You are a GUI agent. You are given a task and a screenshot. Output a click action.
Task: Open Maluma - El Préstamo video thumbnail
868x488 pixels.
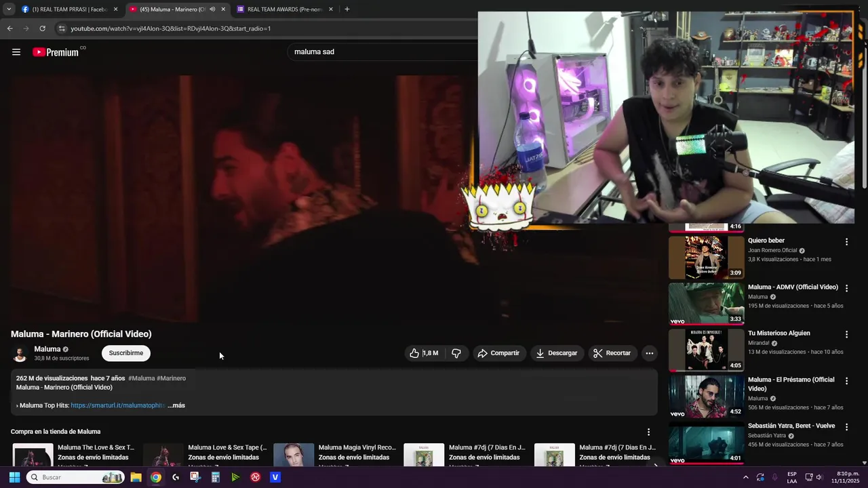(707, 396)
